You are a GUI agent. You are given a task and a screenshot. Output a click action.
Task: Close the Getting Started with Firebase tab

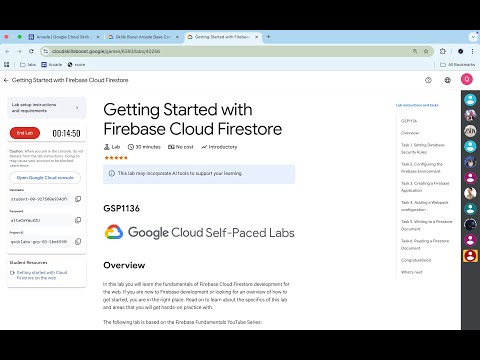pos(257,37)
